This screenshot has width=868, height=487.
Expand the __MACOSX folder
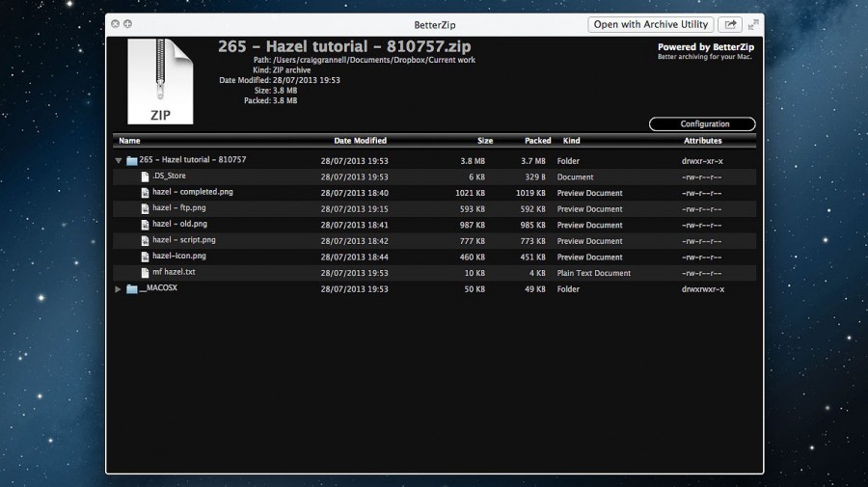click(x=119, y=289)
